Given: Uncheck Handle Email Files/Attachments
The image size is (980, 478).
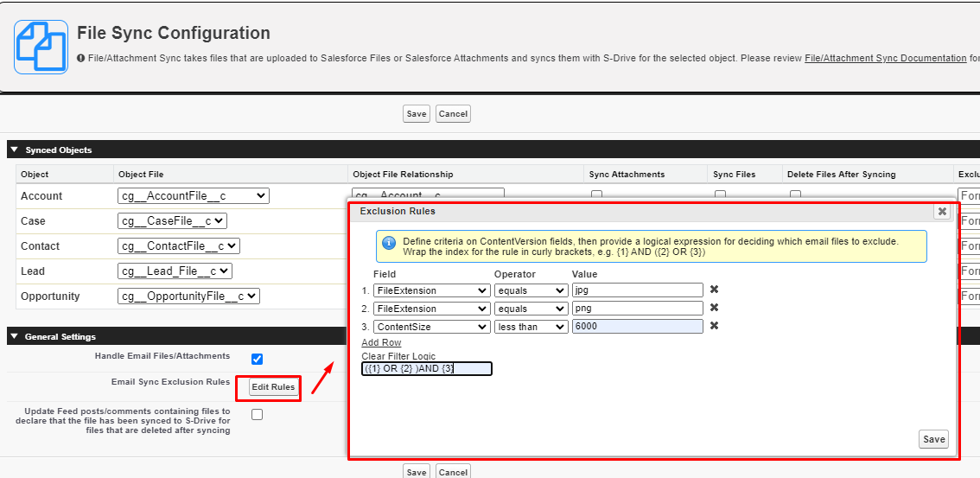Looking at the screenshot, I should pos(257,359).
